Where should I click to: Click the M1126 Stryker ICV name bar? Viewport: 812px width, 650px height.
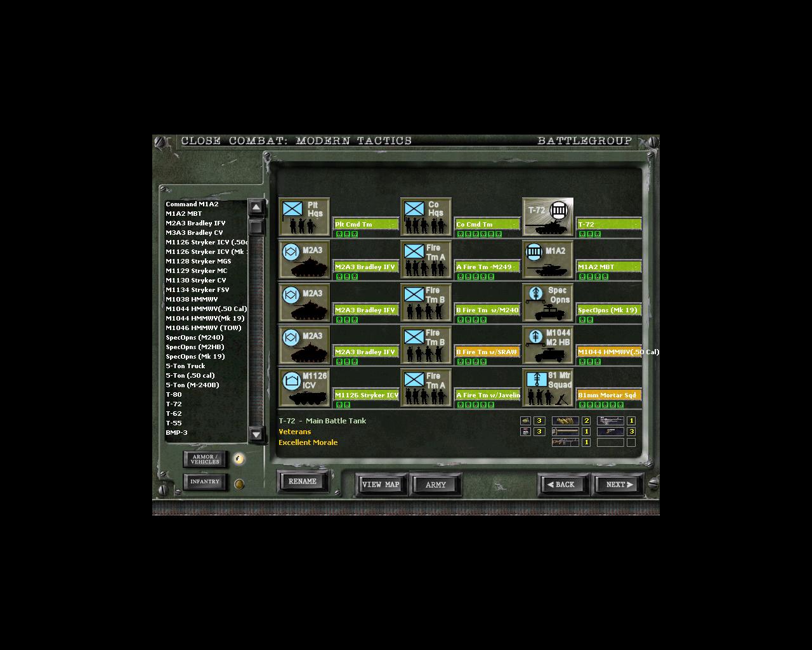coord(366,395)
